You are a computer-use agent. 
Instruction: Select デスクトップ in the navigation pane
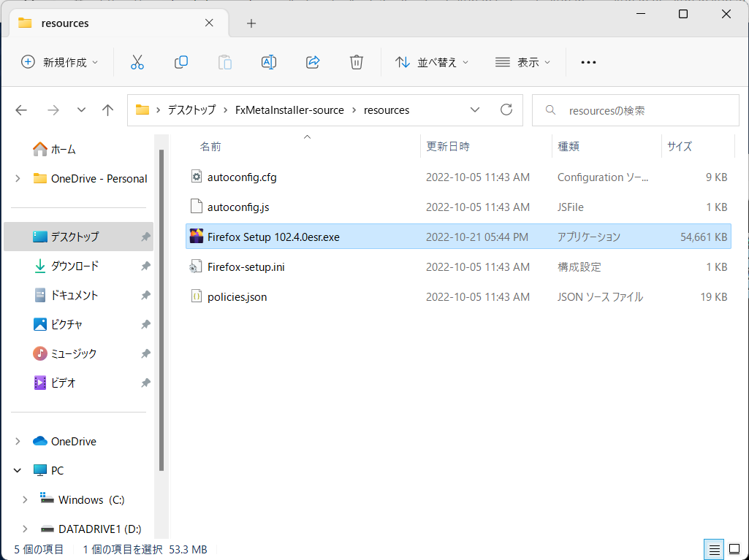click(x=78, y=237)
